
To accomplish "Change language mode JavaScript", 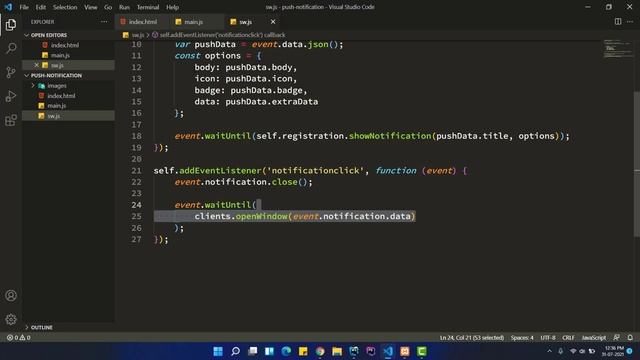I will (x=593, y=338).
